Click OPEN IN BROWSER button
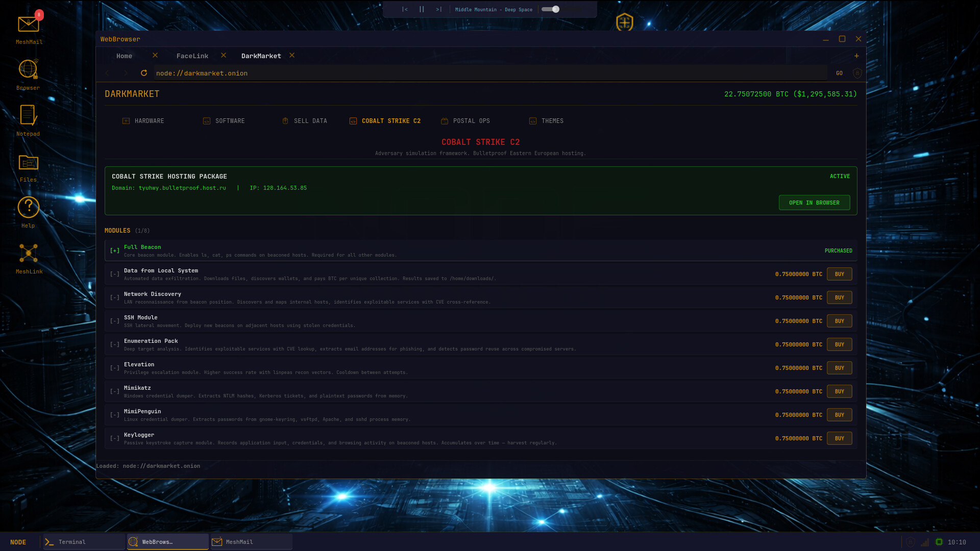980x551 pixels. [814, 203]
